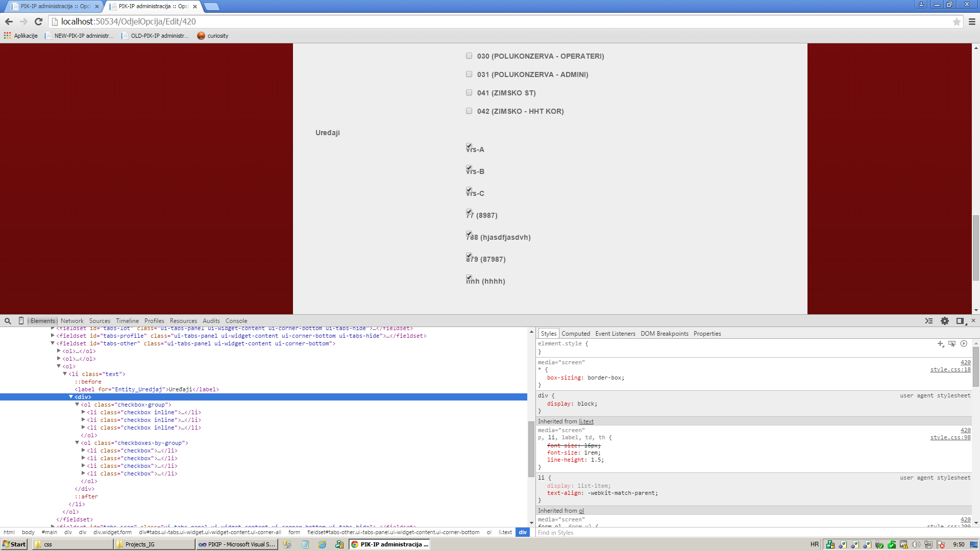Show the DevTools console drawer icon
Image resolution: width=980 pixels, height=551 pixels.
point(929,321)
